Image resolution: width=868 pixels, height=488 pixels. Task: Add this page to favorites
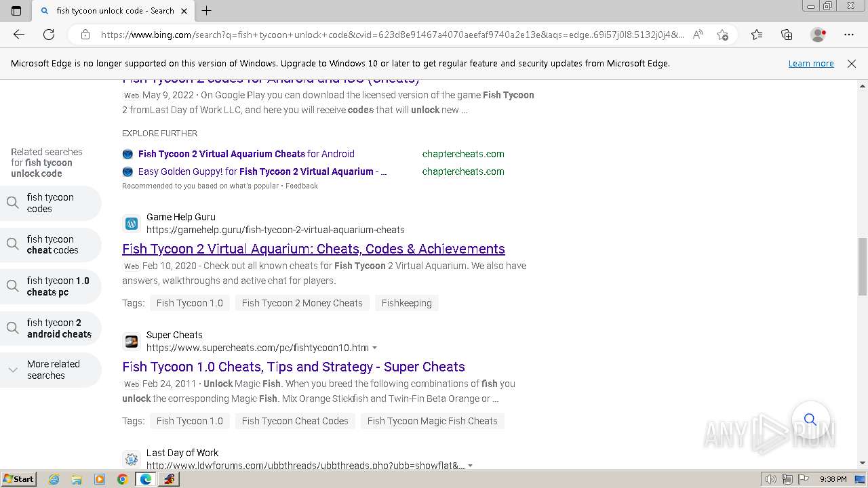coord(722,35)
